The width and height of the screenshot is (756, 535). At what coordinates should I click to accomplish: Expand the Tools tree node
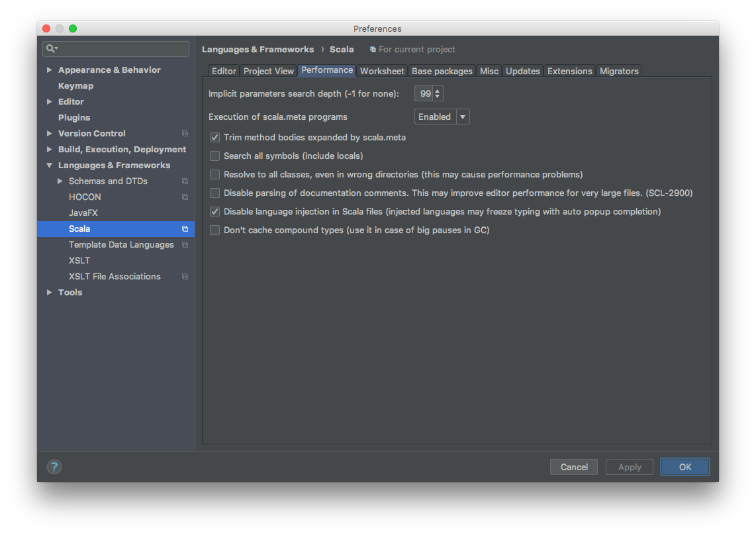49,292
